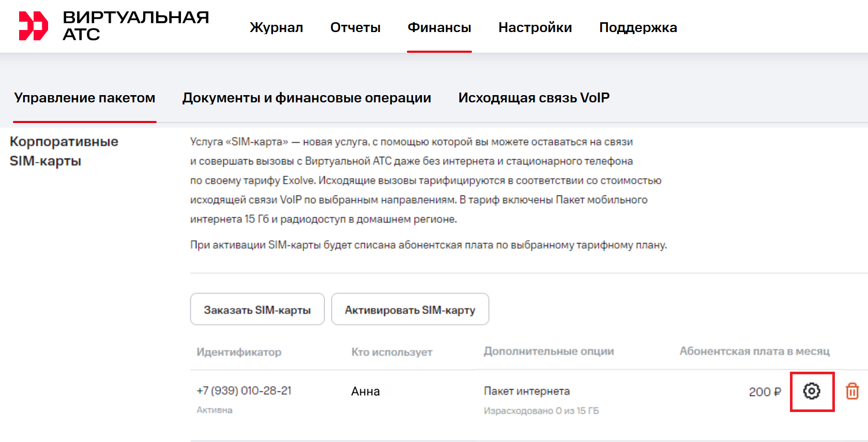Switch to the Управление пакетом tab
This screenshot has width=868, height=442.
[x=85, y=98]
